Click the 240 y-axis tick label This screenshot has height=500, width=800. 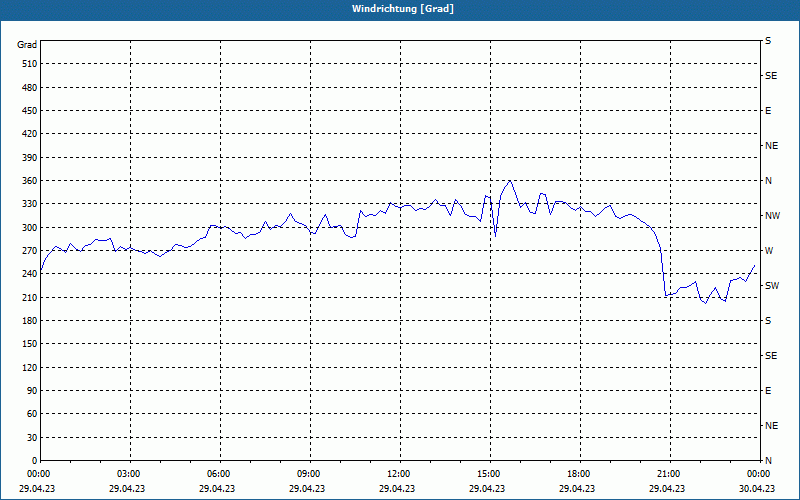(30, 274)
